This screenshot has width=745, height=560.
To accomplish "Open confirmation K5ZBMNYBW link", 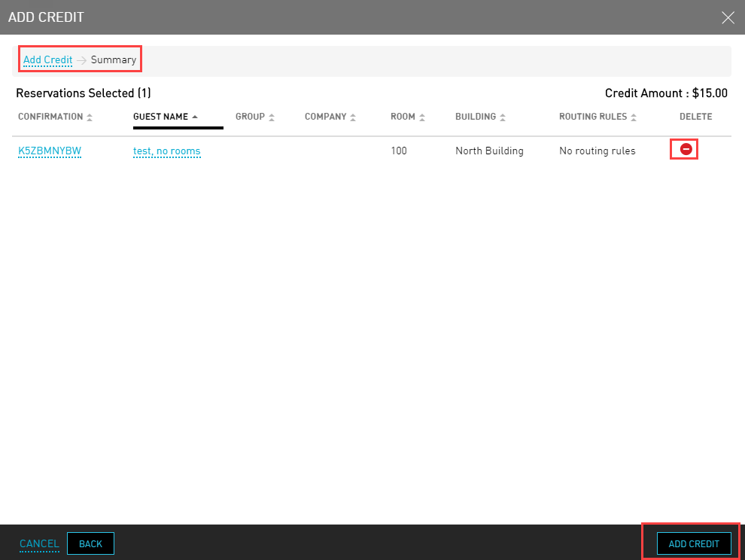I will (x=50, y=151).
